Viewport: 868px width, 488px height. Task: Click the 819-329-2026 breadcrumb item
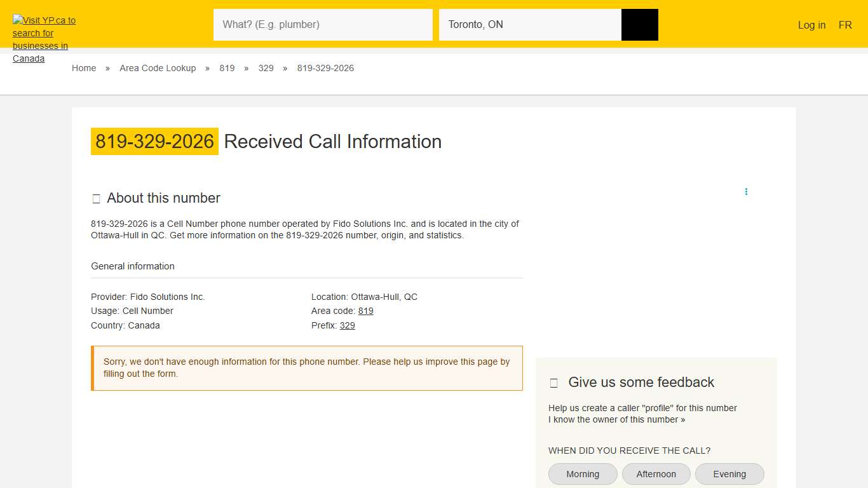325,68
